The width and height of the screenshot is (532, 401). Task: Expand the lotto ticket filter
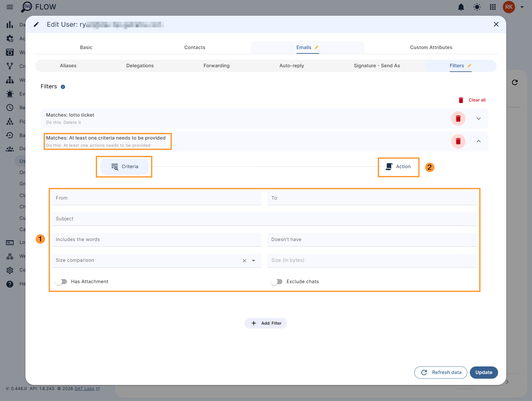(479, 118)
